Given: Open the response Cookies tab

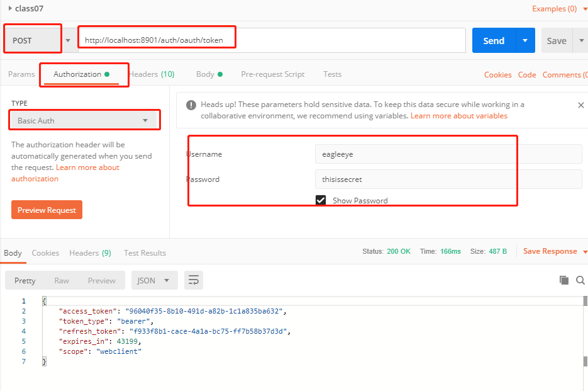Looking at the screenshot, I should point(45,252).
